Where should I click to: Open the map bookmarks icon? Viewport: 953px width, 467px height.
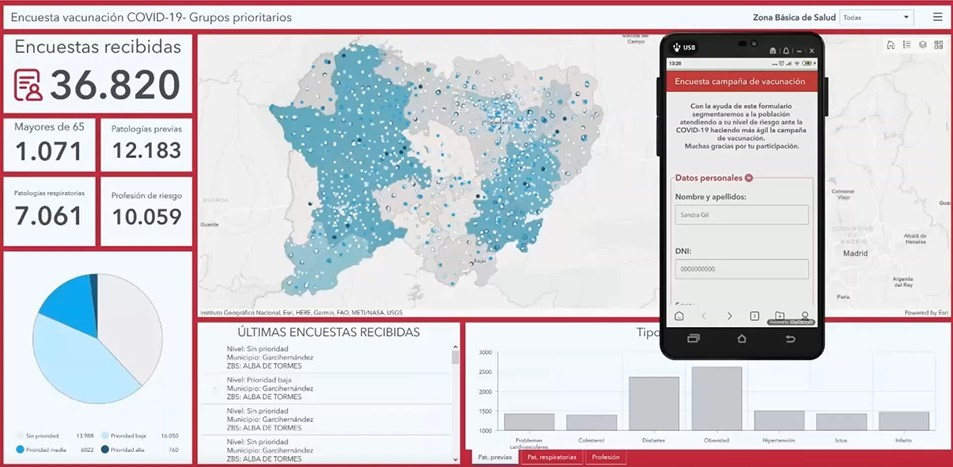pyautogui.click(x=891, y=45)
